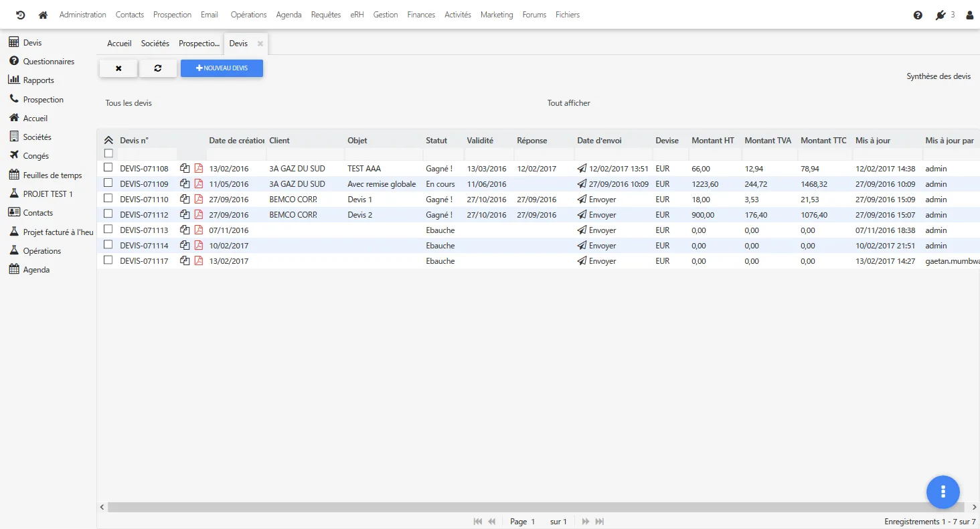The height and width of the screenshot is (529, 980).
Task: Check row DEVIS-071117
Action: (x=108, y=260)
